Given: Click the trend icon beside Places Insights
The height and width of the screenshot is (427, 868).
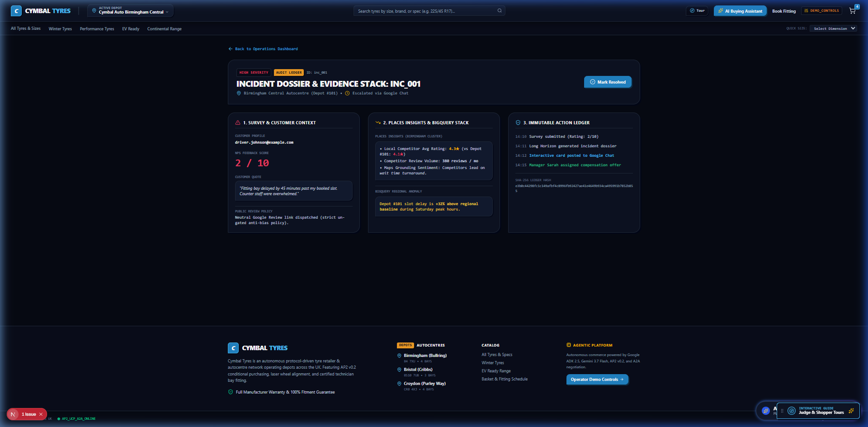Looking at the screenshot, I should (x=378, y=122).
